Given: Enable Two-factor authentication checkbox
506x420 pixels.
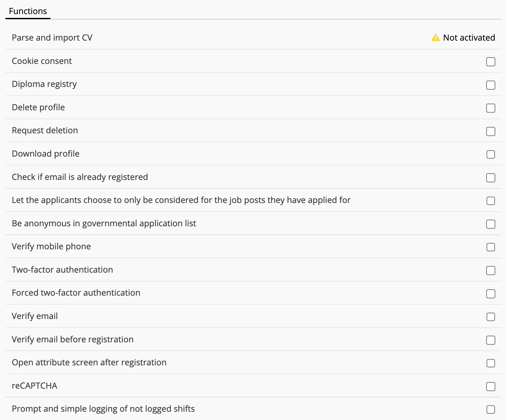Looking at the screenshot, I should point(491,270).
